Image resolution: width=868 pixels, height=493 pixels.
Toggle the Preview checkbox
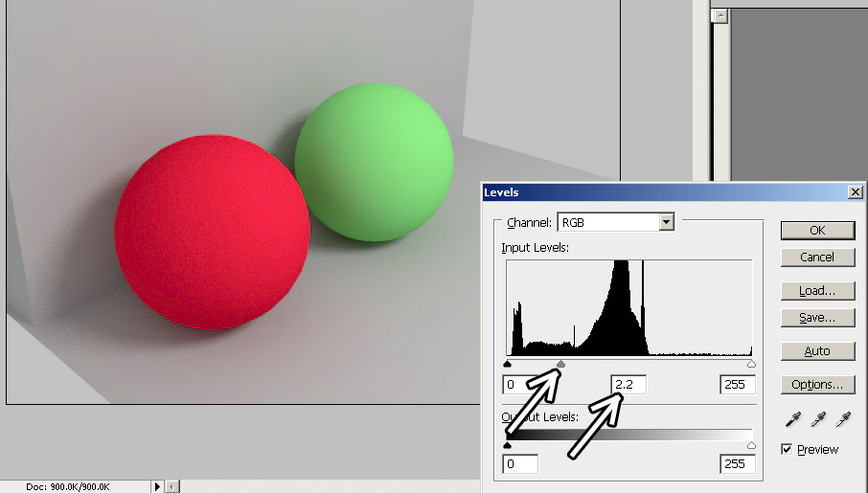pos(787,449)
